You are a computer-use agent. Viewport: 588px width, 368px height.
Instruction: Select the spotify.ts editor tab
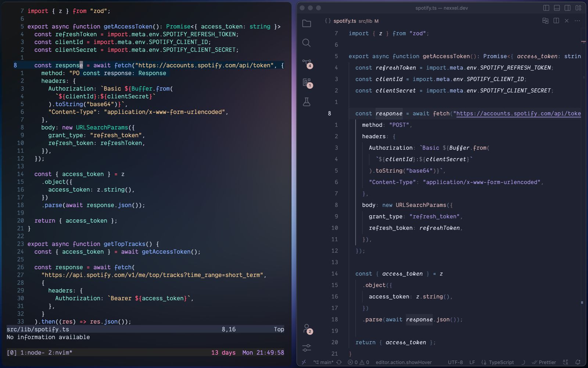pyautogui.click(x=344, y=21)
